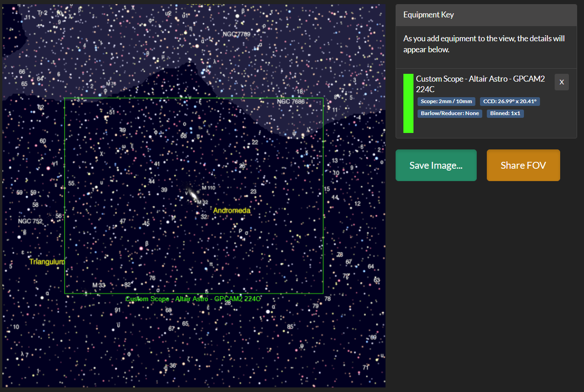The height and width of the screenshot is (392, 584).
Task: Remove the GPCAM2 224C equipment entry
Action: [562, 82]
